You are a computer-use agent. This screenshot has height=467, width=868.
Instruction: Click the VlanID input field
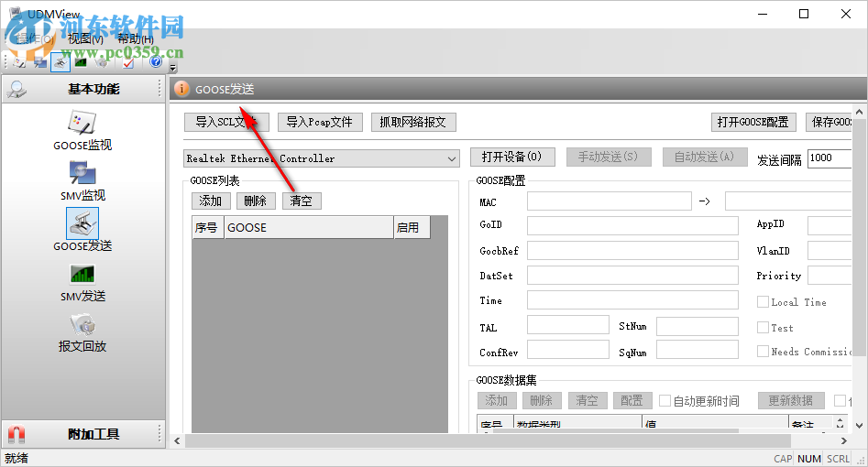coord(830,250)
